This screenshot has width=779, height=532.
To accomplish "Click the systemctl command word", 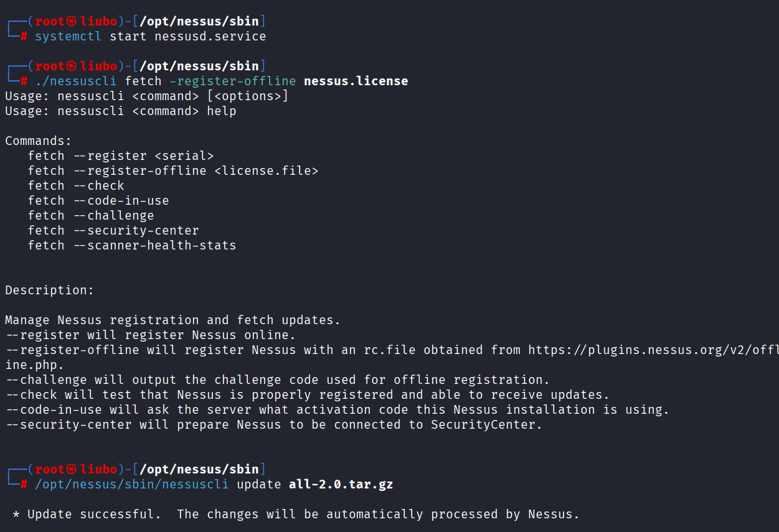I will [x=68, y=37].
